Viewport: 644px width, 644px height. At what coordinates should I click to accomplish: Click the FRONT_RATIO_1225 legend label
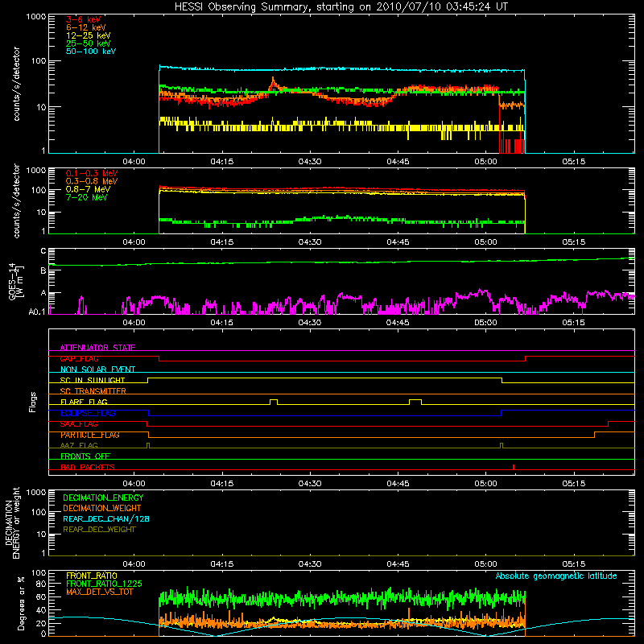click(105, 584)
